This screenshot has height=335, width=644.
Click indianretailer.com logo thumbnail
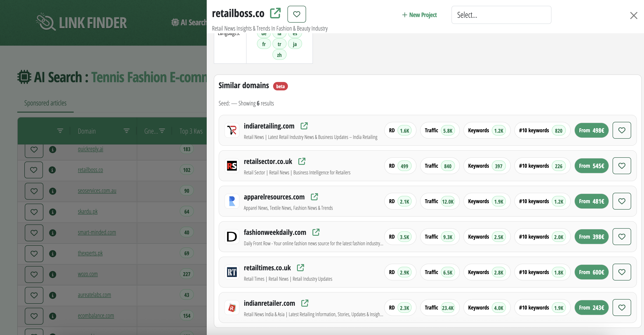click(232, 308)
